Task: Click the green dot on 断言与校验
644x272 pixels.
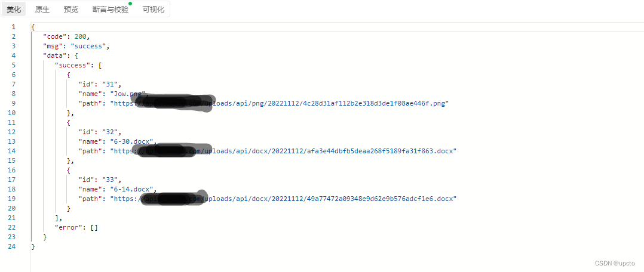Action: [x=130, y=4]
